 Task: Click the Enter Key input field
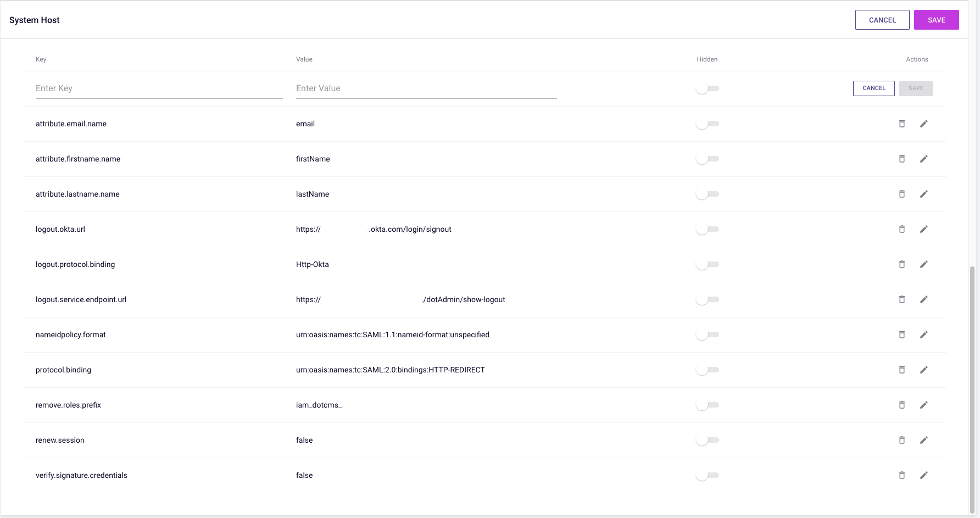point(159,88)
